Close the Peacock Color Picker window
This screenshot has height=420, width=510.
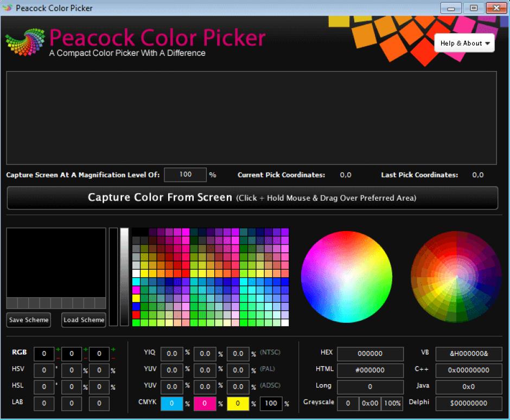(x=496, y=8)
